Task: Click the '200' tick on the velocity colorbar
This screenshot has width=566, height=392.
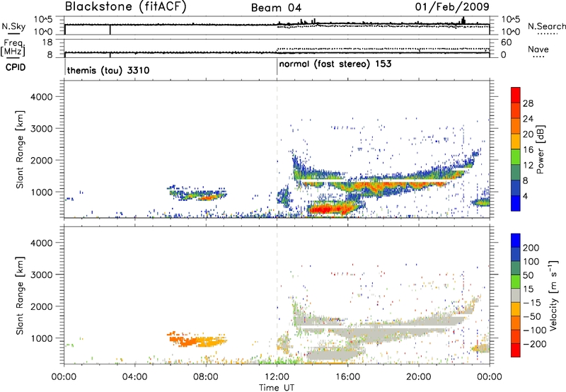Action: point(531,248)
